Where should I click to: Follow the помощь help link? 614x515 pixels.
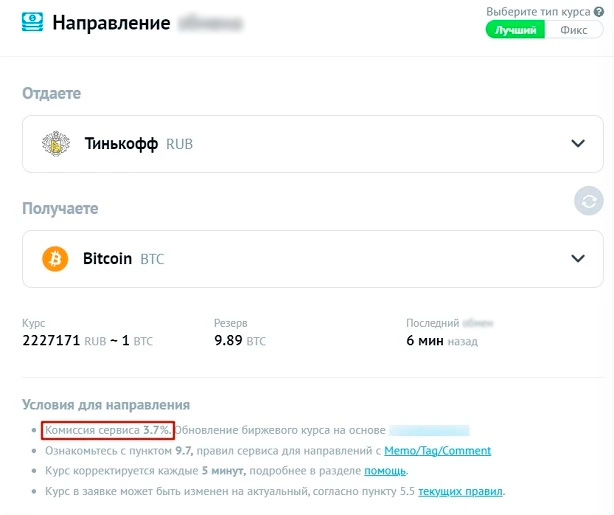coord(385,471)
